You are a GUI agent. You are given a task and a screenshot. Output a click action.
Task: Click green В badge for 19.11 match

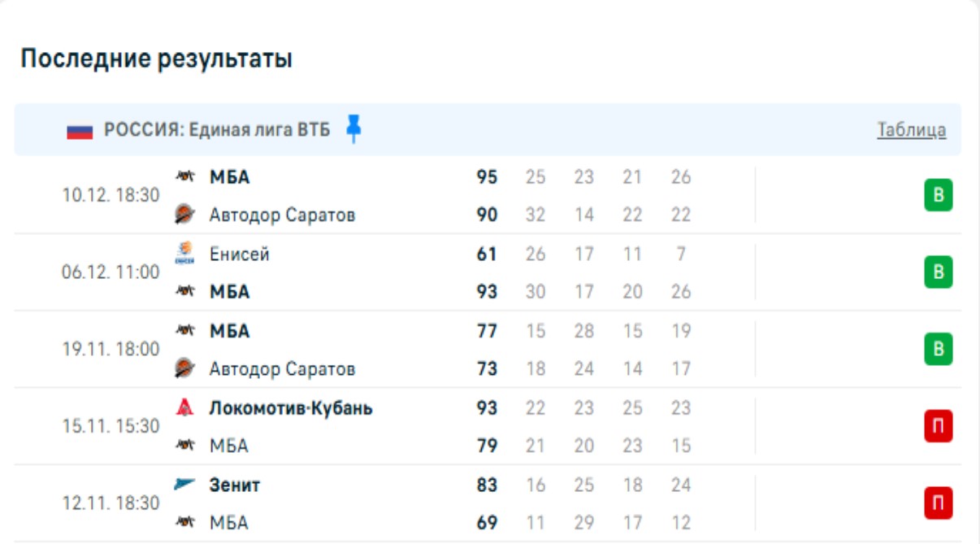(x=938, y=350)
